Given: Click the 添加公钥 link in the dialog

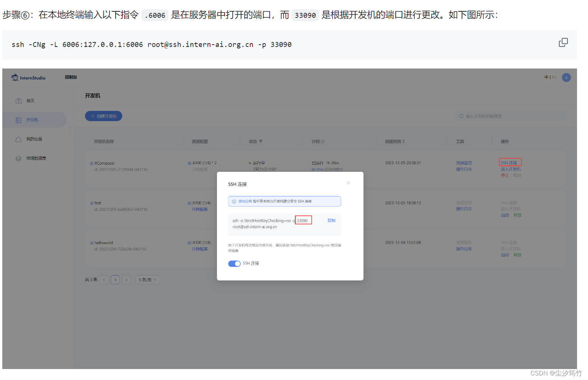Looking at the screenshot, I should coord(245,201).
